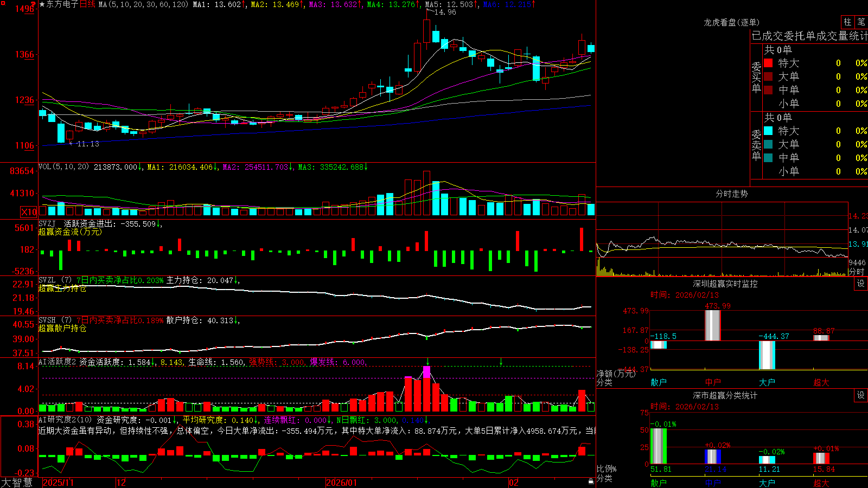
Task: Click the AI活跃度2 indicator label
Action: click(x=58, y=362)
